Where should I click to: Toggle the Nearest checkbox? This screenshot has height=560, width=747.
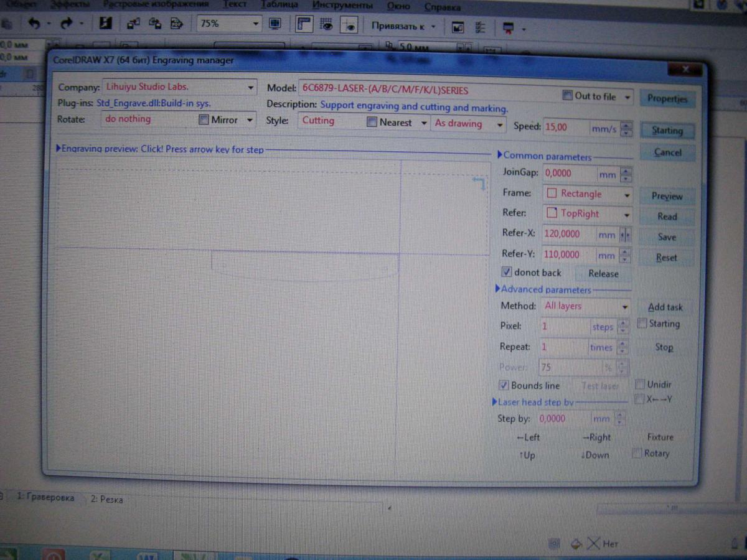[372, 123]
